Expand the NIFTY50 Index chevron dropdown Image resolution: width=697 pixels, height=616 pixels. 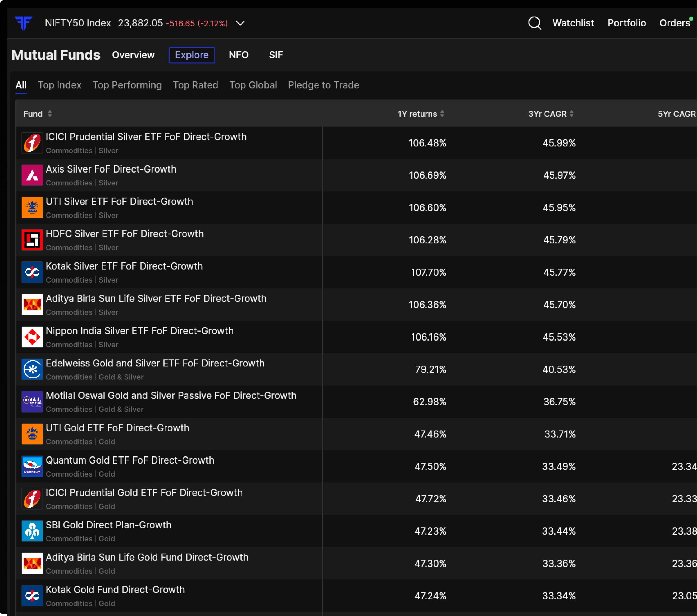point(240,23)
